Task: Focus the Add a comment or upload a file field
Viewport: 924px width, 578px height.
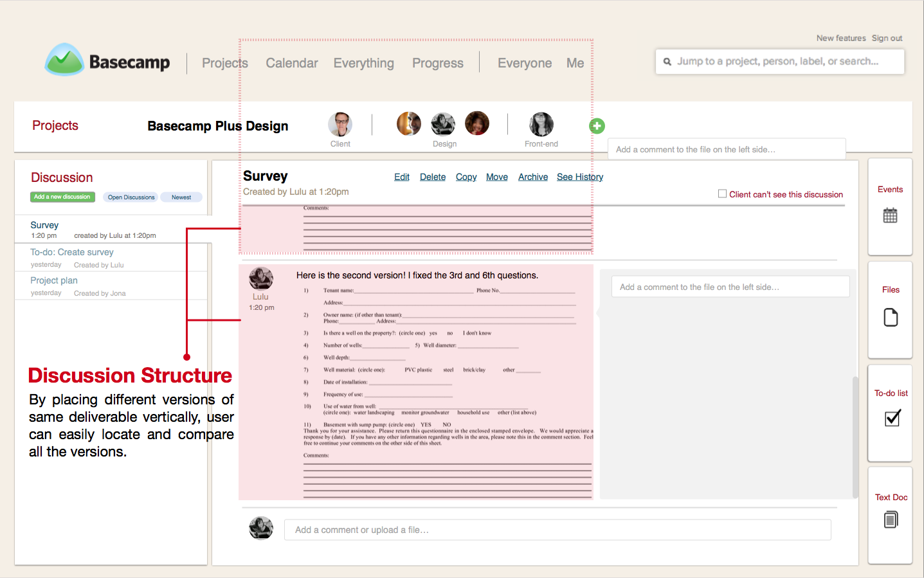Action: click(x=557, y=530)
